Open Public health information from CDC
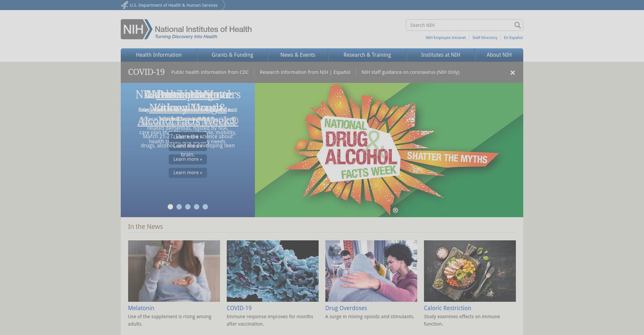The height and width of the screenshot is (335, 644). click(x=210, y=72)
